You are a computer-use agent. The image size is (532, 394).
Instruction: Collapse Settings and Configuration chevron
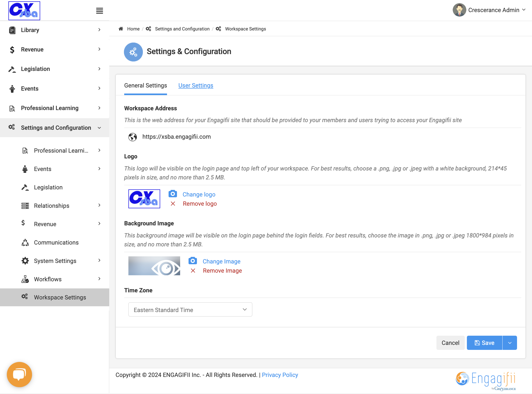[99, 128]
